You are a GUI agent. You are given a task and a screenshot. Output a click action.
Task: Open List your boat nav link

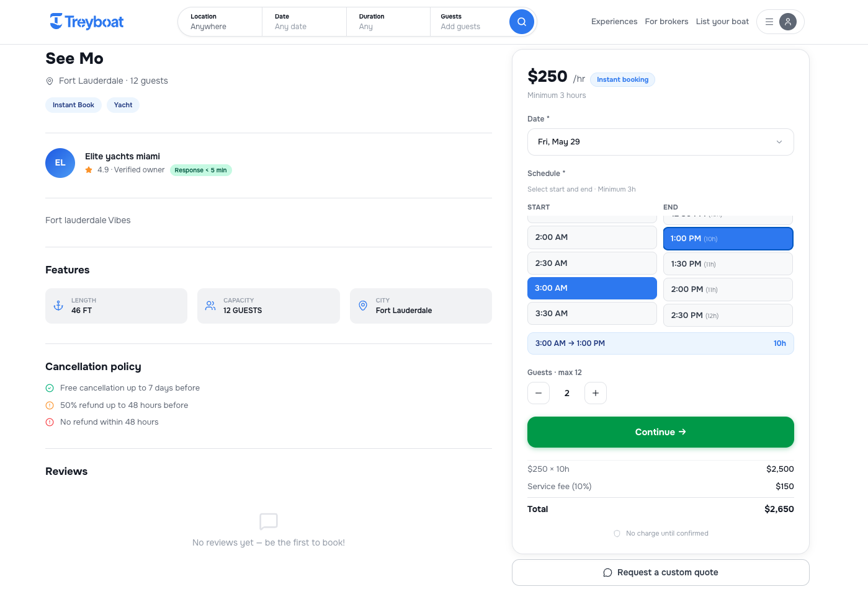tap(722, 22)
